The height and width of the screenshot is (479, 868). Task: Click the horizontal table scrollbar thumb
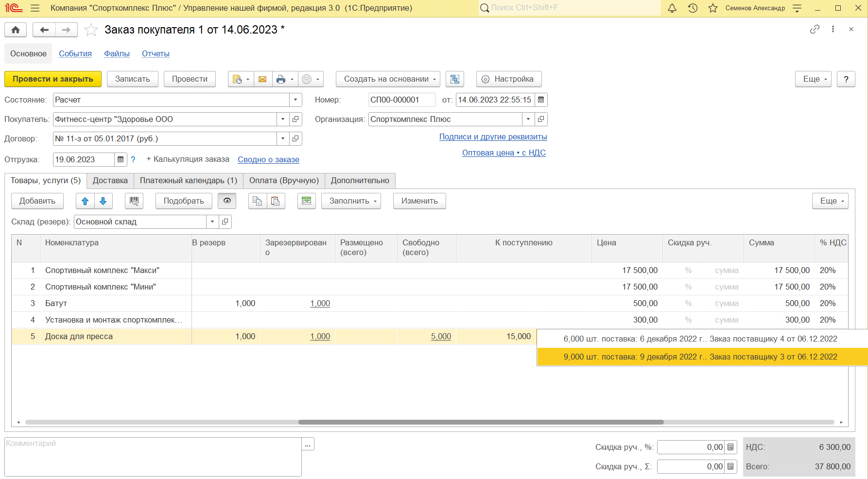click(x=481, y=422)
